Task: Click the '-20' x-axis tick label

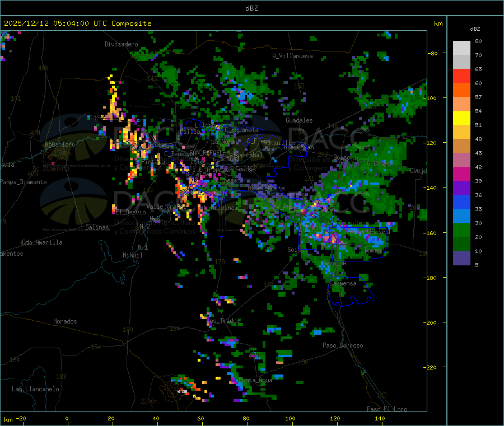Action: coord(21,418)
